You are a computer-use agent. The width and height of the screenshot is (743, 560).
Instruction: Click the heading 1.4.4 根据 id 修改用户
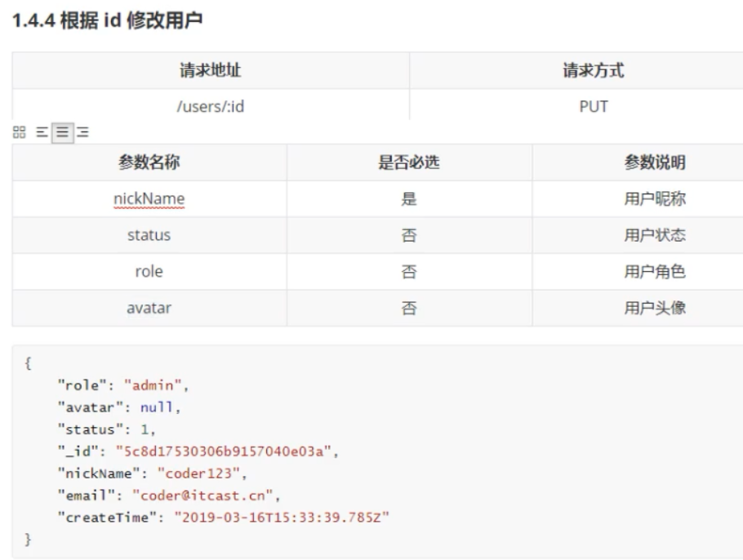(x=107, y=24)
